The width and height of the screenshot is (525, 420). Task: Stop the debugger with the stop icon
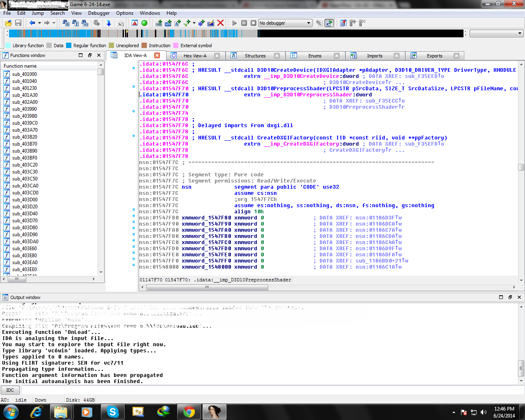pyautogui.click(x=253, y=23)
